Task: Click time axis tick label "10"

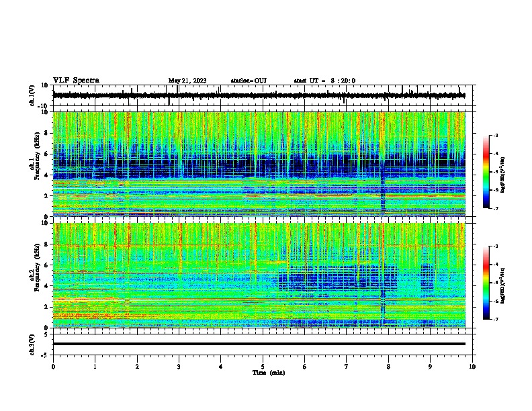Action: coord(472,367)
